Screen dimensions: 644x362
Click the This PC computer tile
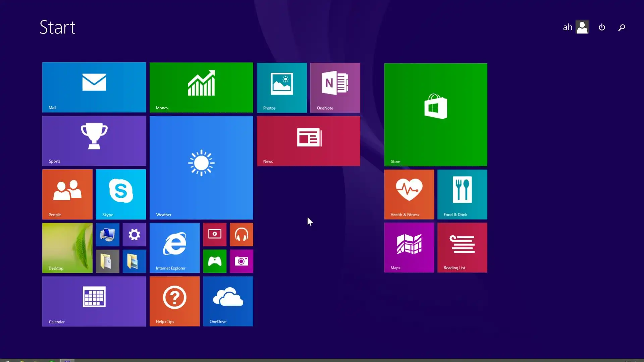(x=107, y=234)
